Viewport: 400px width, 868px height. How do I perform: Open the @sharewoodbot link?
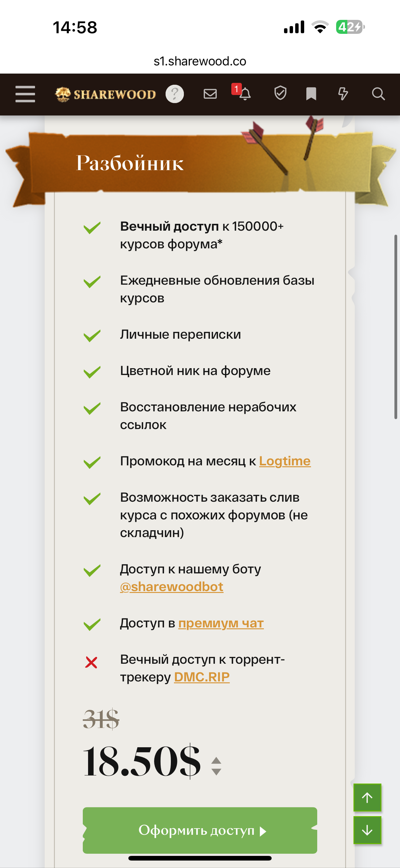point(172,587)
